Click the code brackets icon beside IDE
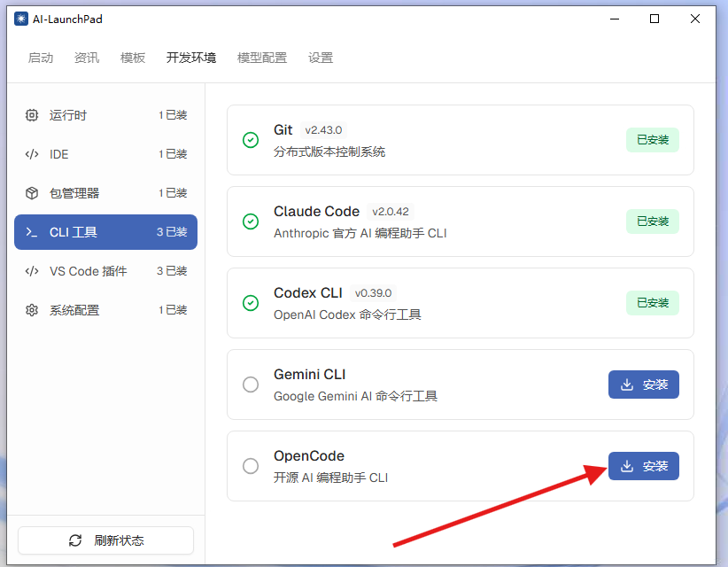This screenshot has height=567, width=728. coord(32,154)
